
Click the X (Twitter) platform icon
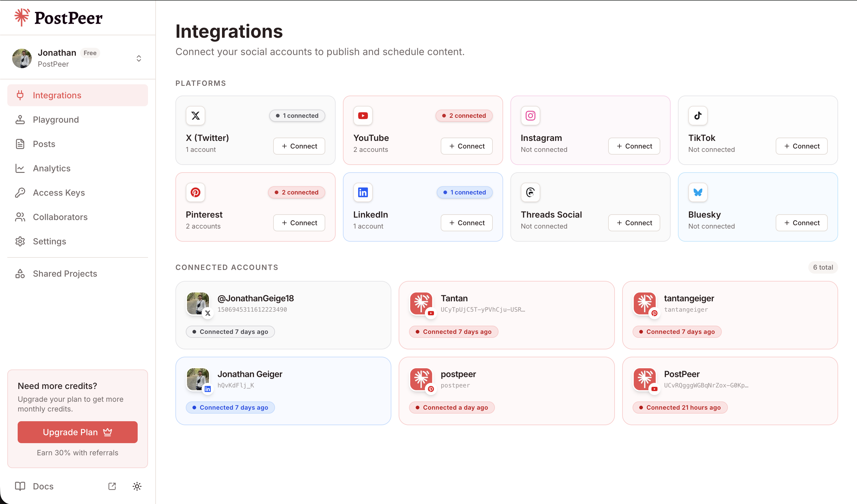(195, 116)
